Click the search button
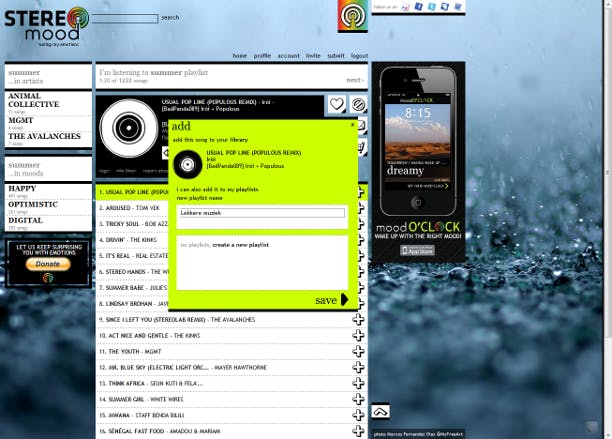Image resolution: width=612 pixels, height=439 pixels. pos(170,18)
